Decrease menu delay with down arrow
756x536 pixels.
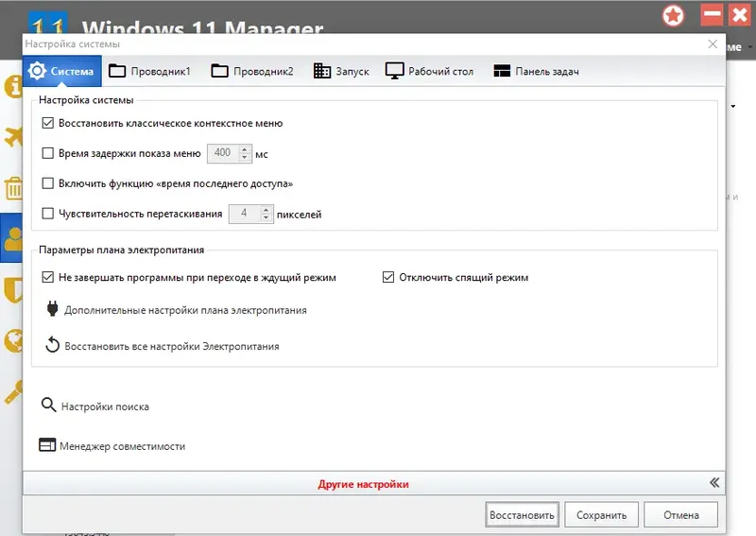(x=245, y=158)
